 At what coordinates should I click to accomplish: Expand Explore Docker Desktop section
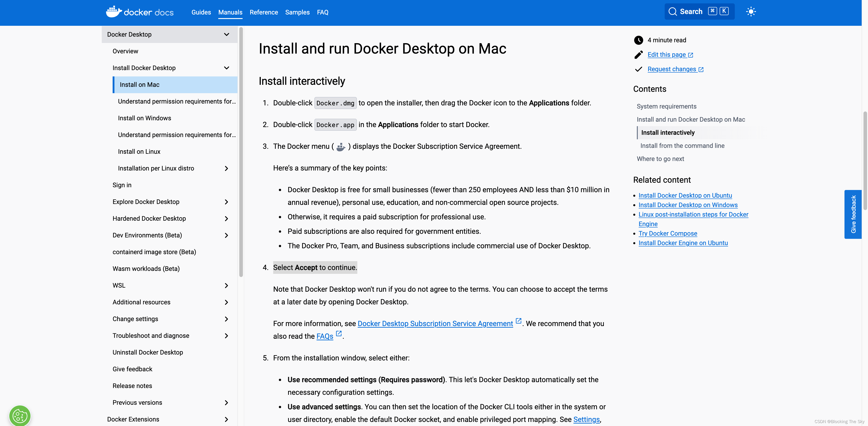226,202
